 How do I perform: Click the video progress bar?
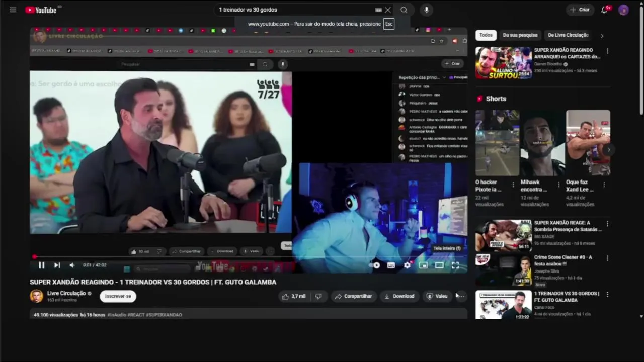coord(249,257)
